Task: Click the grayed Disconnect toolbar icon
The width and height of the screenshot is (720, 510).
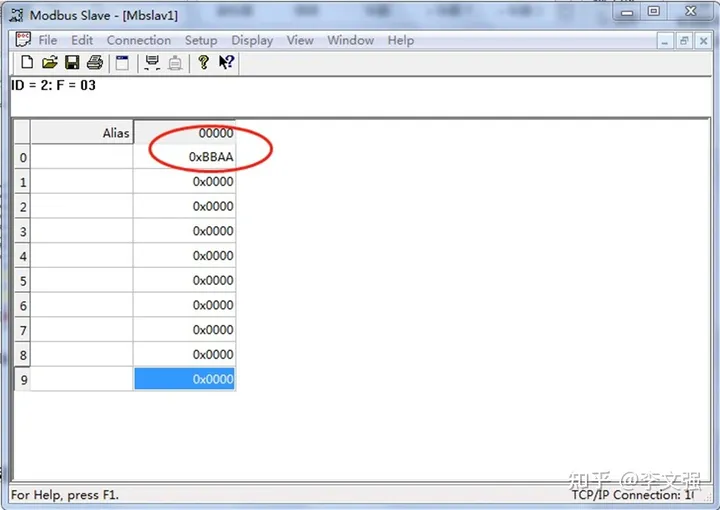Action: (175, 62)
